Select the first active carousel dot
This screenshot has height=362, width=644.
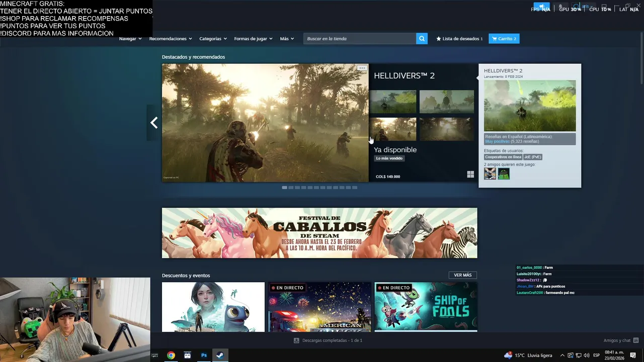[x=284, y=188]
